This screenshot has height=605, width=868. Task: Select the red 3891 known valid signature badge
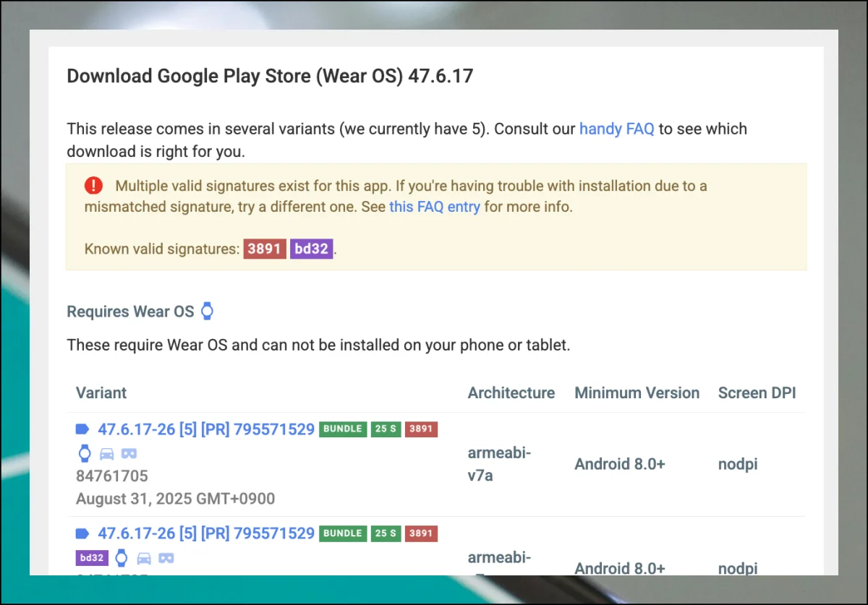pos(265,249)
